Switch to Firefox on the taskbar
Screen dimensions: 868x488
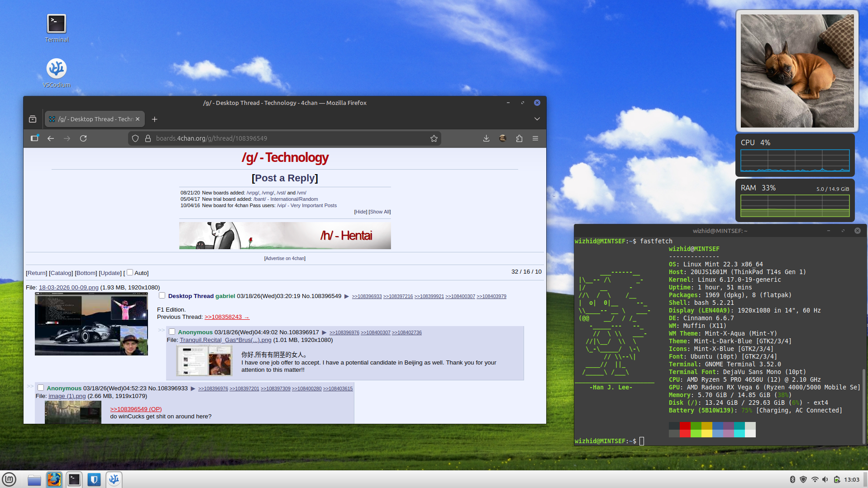pos(54,479)
